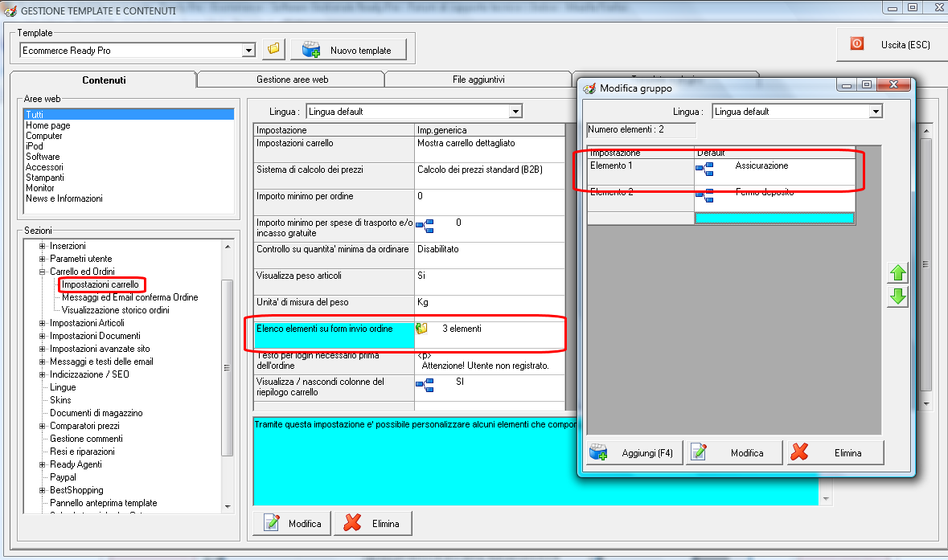Click group icon beside Fermo deposito

704,195
